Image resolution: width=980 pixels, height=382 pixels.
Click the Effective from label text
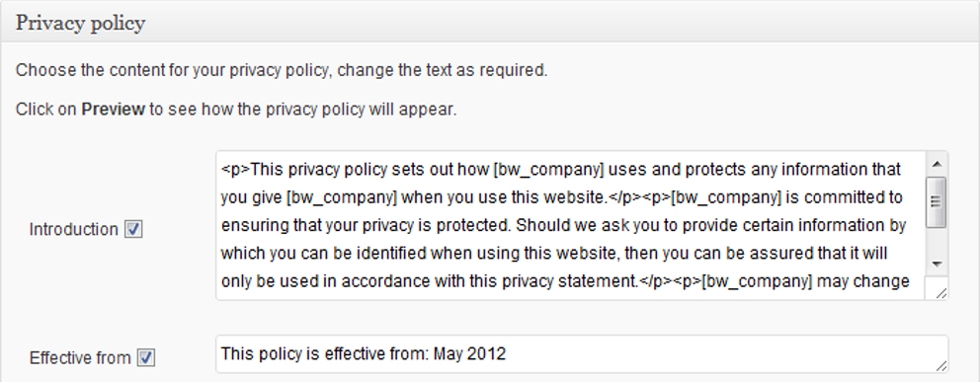[80, 358]
